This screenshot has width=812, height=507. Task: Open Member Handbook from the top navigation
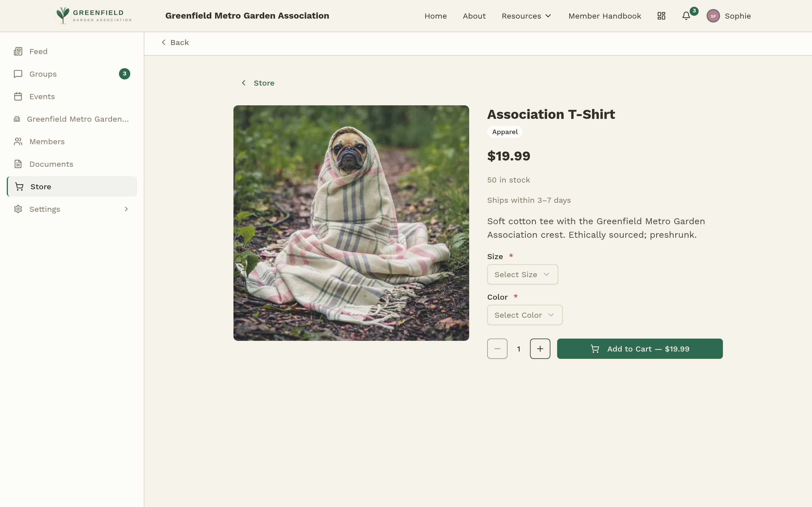[x=605, y=16]
